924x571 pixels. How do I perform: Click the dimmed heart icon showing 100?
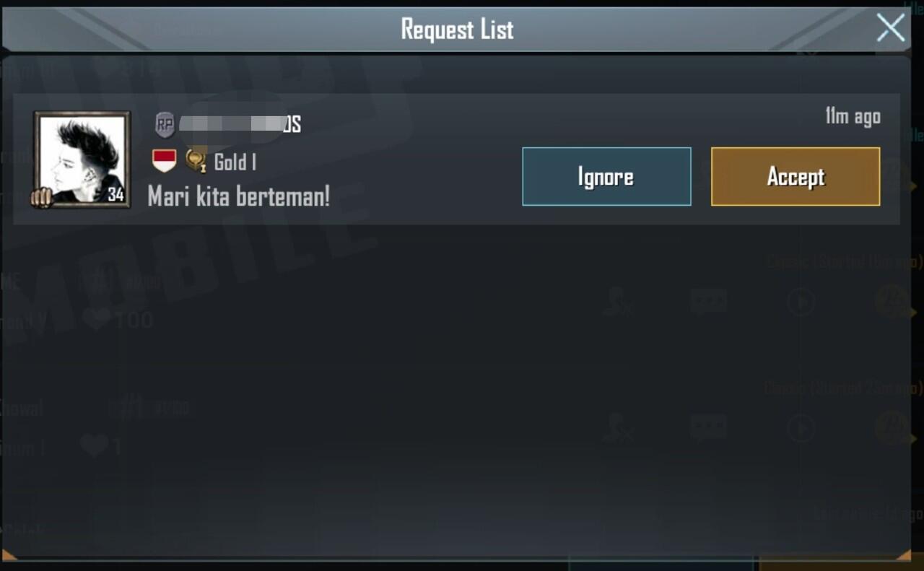(x=97, y=318)
